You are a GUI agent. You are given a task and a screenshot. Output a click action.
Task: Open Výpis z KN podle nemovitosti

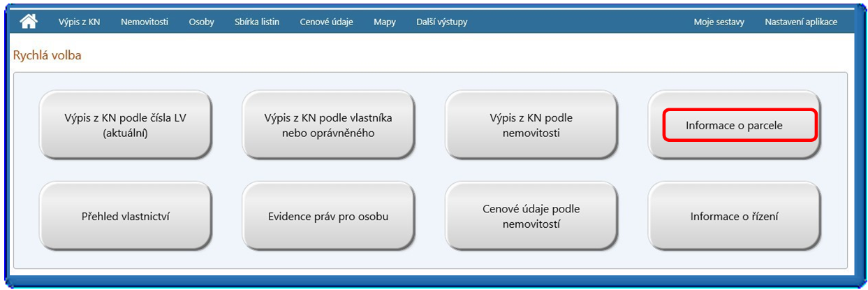click(x=531, y=125)
